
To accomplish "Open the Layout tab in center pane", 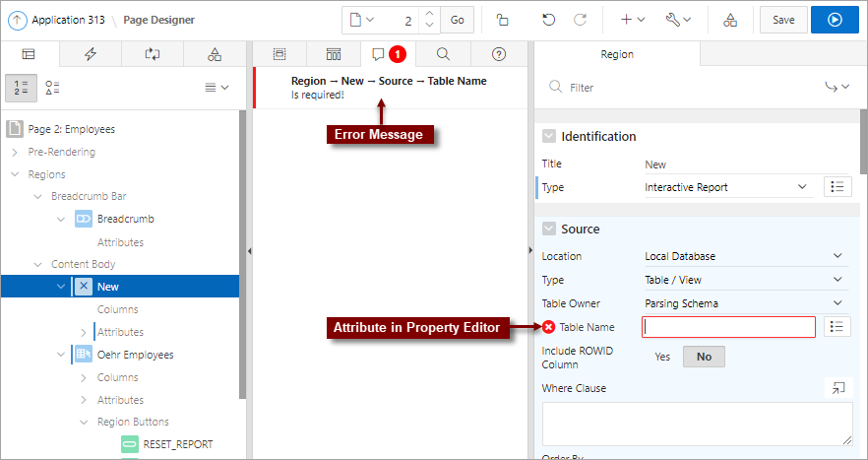I will pos(279,54).
